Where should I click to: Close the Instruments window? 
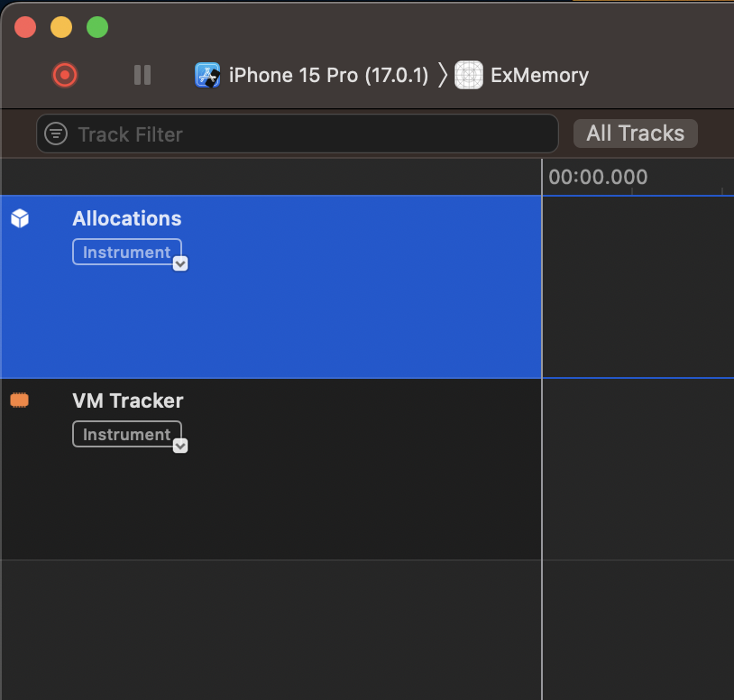(x=25, y=27)
